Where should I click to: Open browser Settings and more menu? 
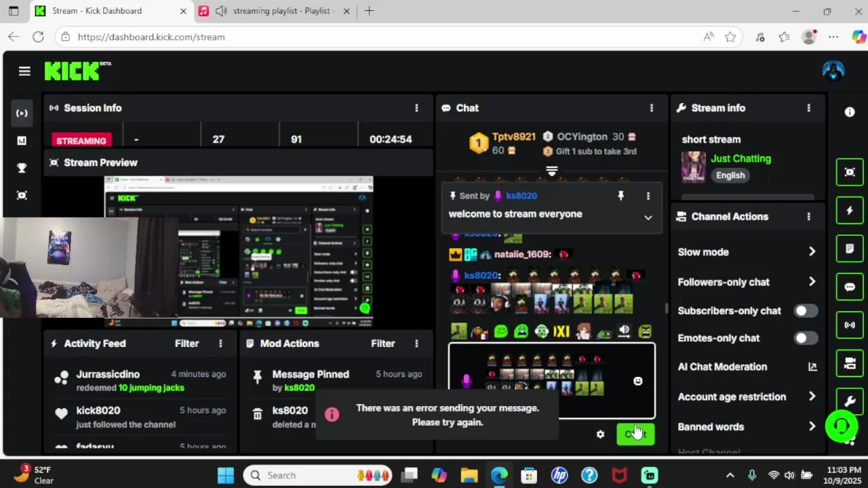pyautogui.click(x=833, y=37)
